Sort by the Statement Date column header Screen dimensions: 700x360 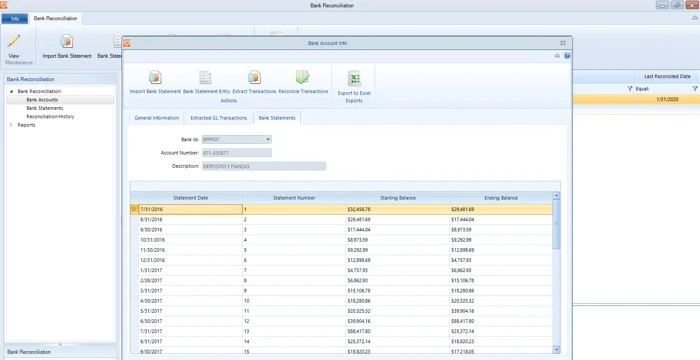pyautogui.click(x=190, y=197)
